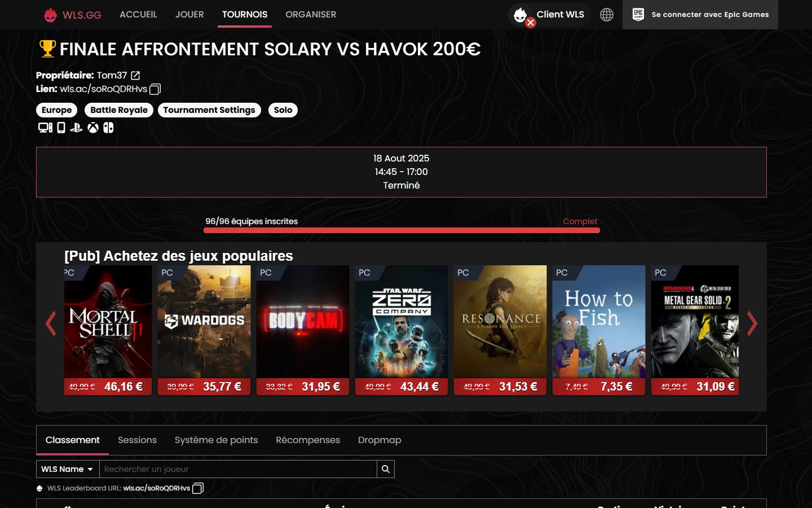Click the wls.ac/soRoQDRHvs tournament link text
The height and width of the screenshot is (508, 812).
point(103,89)
